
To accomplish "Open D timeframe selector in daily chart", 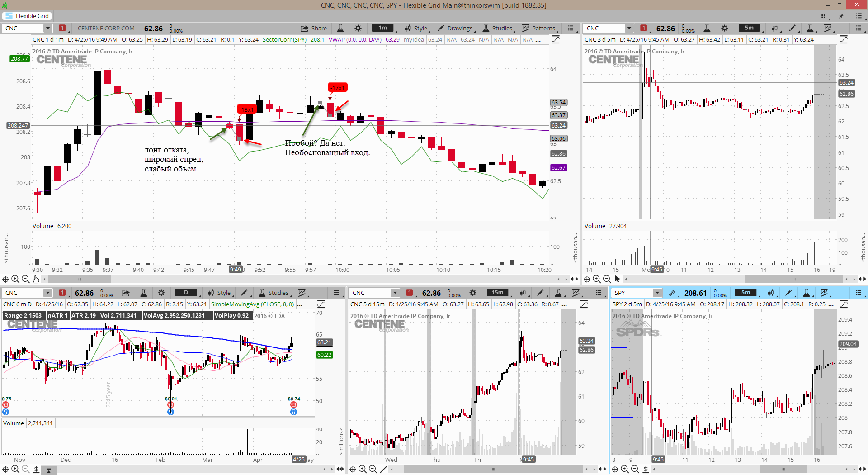I will click(186, 293).
